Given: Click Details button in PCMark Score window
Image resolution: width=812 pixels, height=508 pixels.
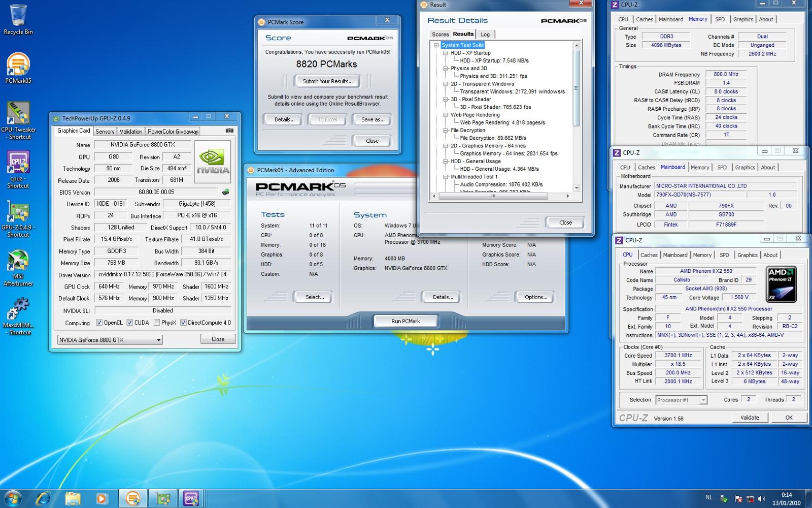Looking at the screenshot, I should point(284,119).
